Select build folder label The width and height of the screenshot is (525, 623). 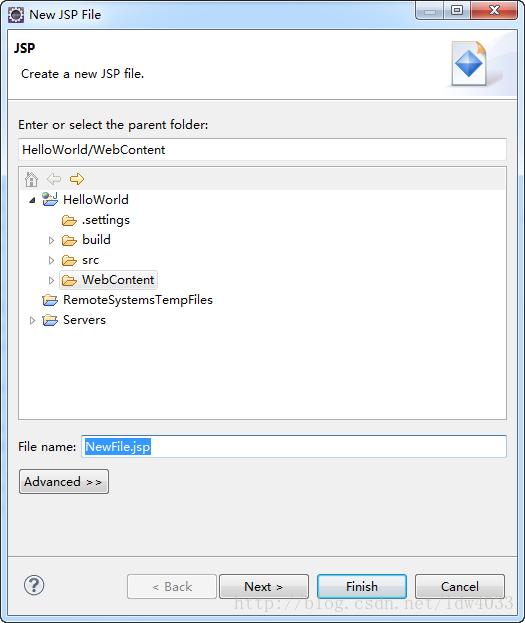pos(97,240)
